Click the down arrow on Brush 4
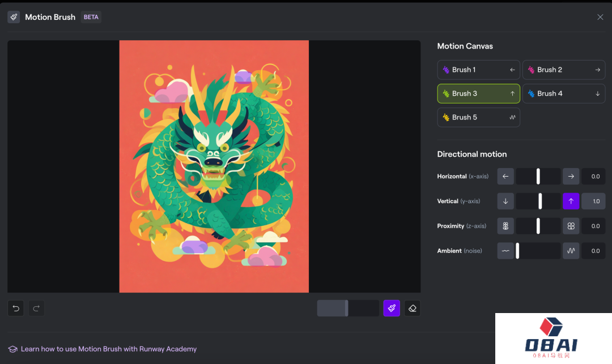Image resolution: width=612 pixels, height=364 pixels. 598,93
